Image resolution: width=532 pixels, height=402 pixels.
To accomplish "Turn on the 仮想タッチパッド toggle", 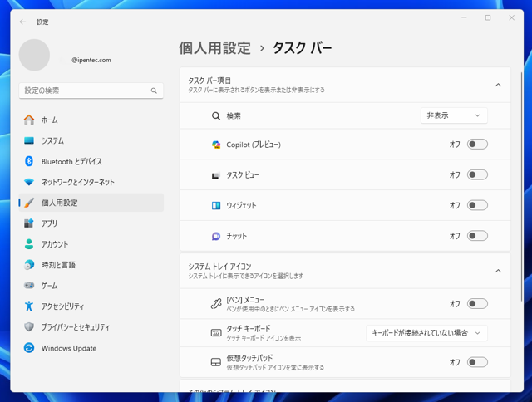I will [477, 362].
